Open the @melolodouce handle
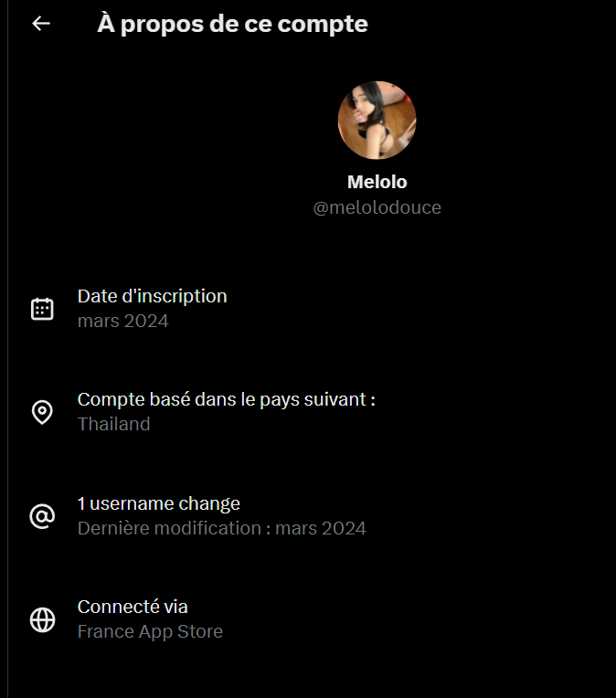This screenshot has width=616, height=698. [x=377, y=207]
